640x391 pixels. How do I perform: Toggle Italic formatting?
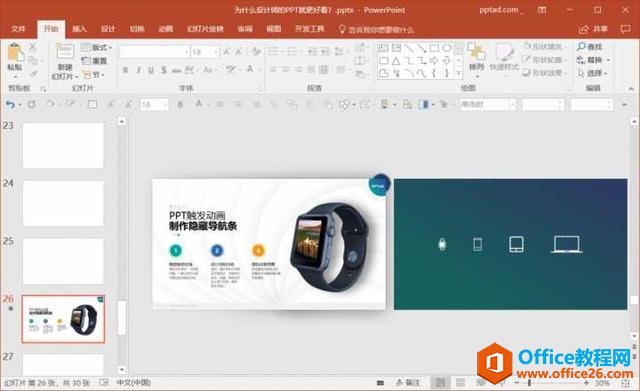pos(138,70)
